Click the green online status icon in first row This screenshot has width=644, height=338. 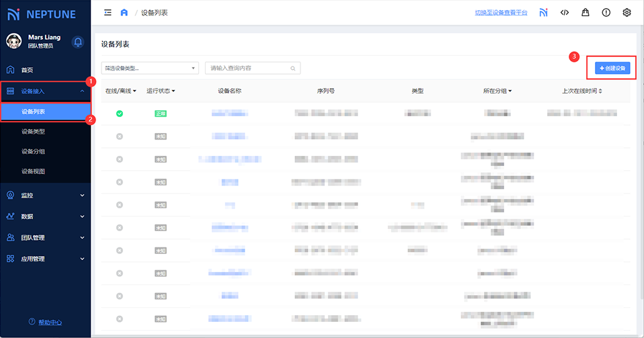120,114
